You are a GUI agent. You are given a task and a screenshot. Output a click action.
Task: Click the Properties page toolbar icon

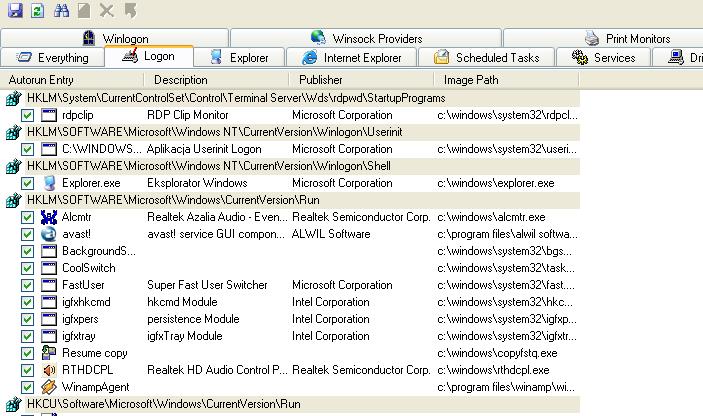pyautogui.click(x=84, y=10)
